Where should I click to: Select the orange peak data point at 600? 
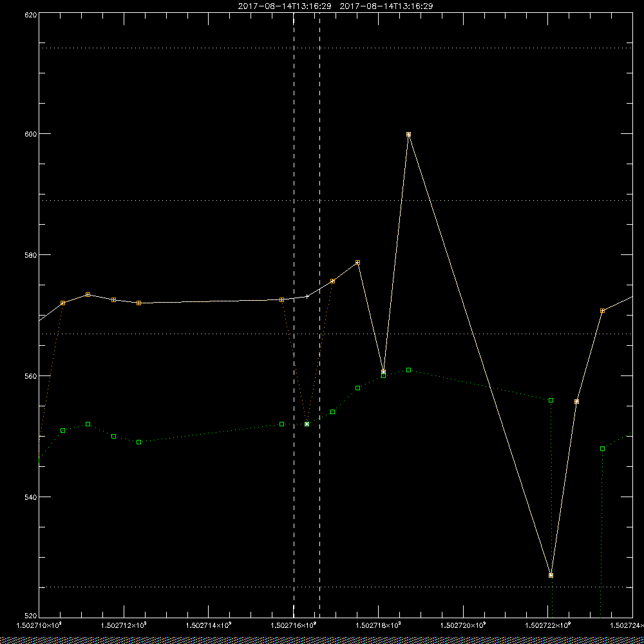coord(409,135)
